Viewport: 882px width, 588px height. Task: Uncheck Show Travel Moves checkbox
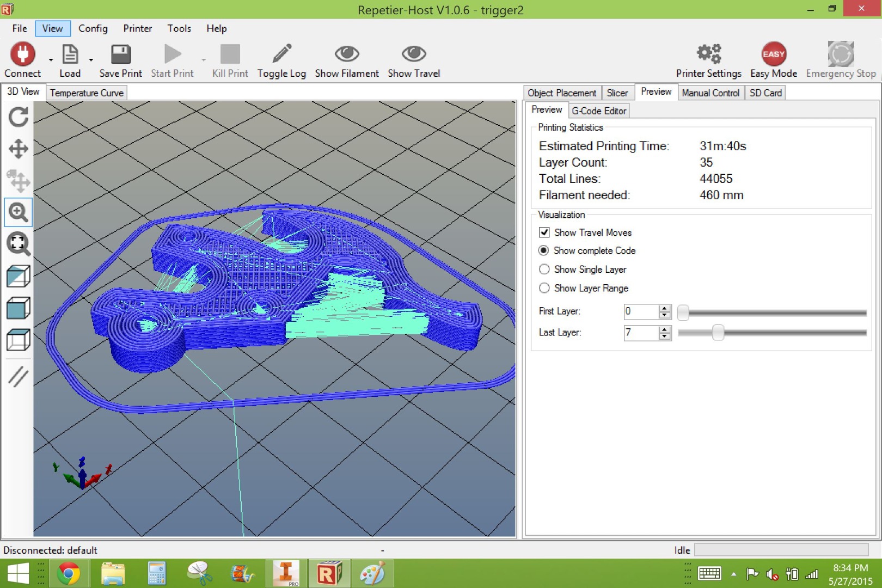(x=544, y=232)
